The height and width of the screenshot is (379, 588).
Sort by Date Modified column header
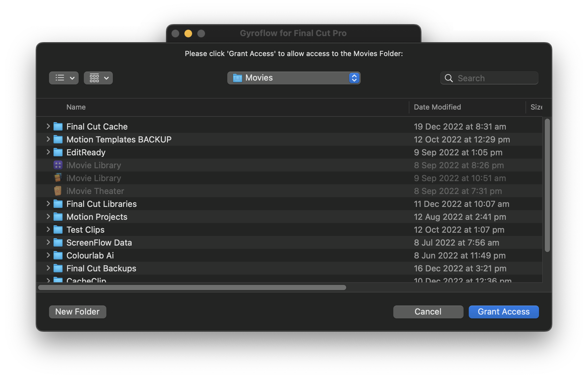click(x=437, y=107)
